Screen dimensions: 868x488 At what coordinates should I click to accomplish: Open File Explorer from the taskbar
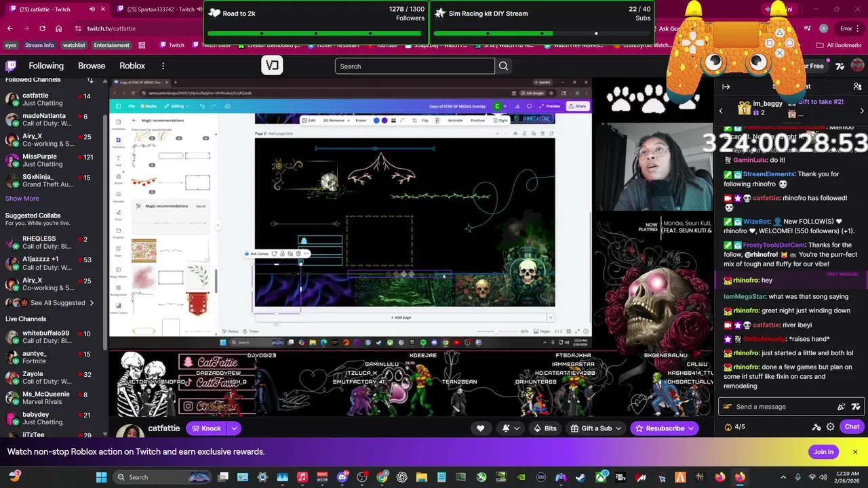click(421, 477)
